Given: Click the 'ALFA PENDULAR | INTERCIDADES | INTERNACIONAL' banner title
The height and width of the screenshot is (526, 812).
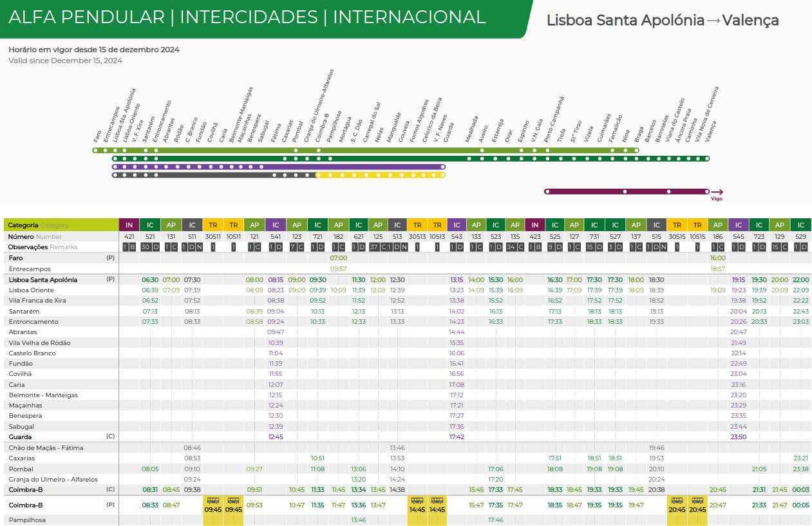Looking at the screenshot, I should pyautogui.click(x=247, y=17).
